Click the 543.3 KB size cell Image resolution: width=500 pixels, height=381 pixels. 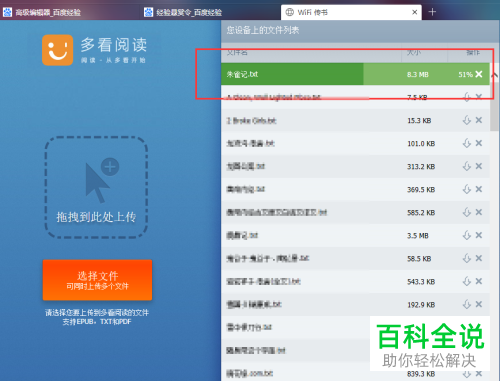coord(421,282)
